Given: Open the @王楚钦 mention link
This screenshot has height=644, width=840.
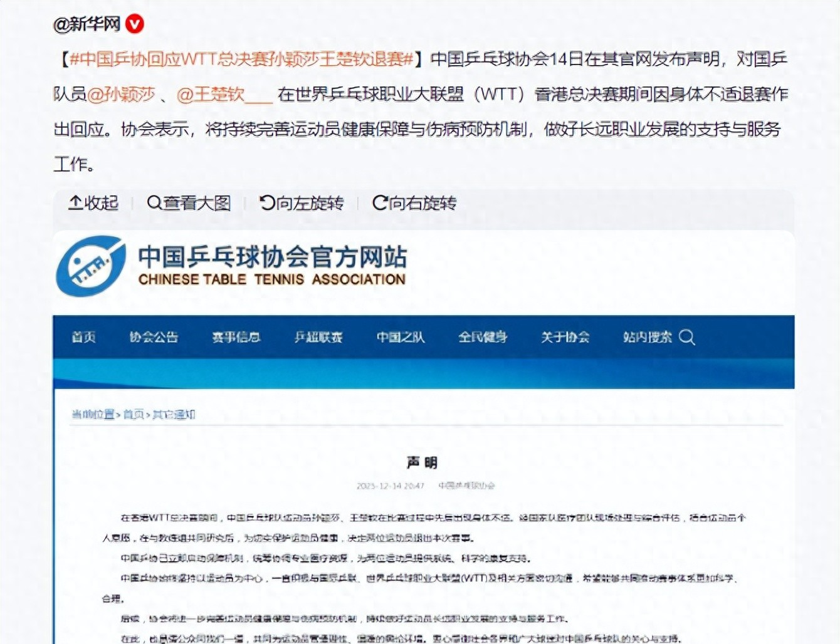Looking at the screenshot, I should (x=211, y=94).
